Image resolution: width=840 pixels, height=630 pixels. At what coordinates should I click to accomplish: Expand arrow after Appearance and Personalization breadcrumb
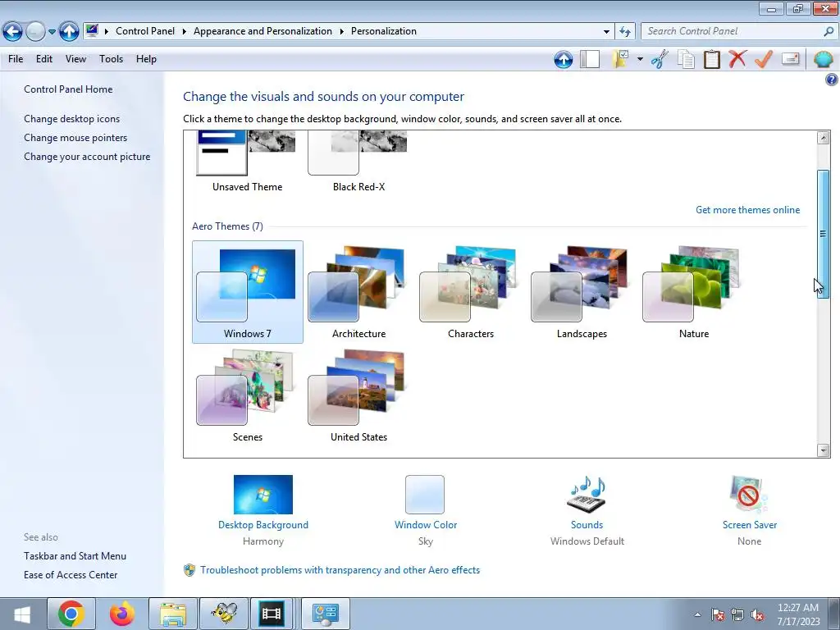tap(342, 32)
